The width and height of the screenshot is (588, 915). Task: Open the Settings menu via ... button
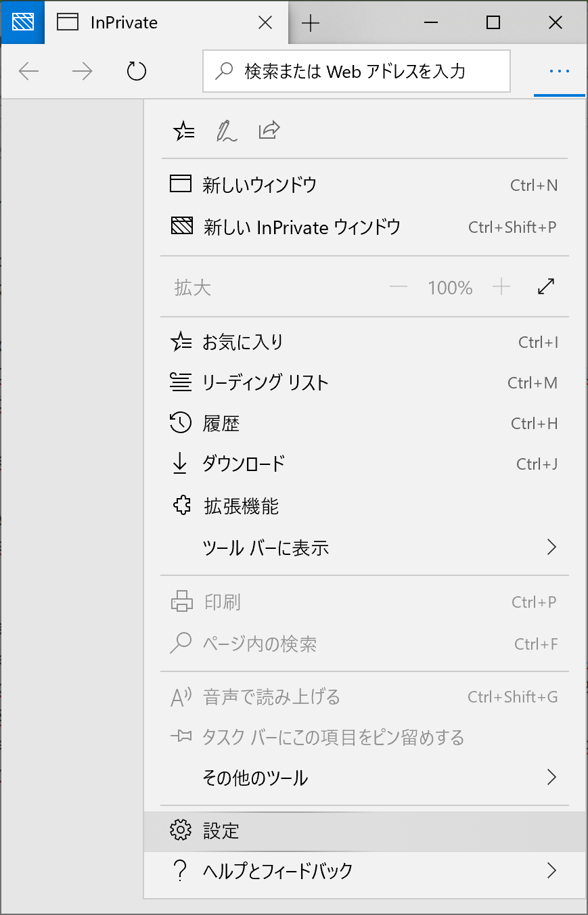(559, 70)
